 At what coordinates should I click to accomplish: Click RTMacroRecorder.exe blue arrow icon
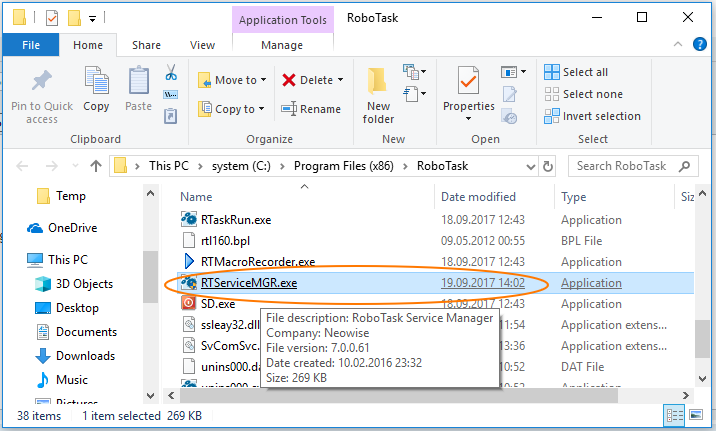point(189,261)
